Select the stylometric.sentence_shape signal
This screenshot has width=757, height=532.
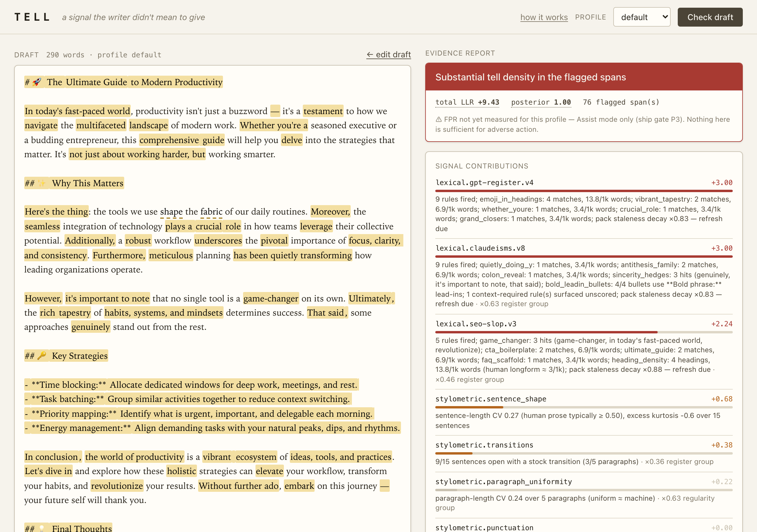point(584,412)
